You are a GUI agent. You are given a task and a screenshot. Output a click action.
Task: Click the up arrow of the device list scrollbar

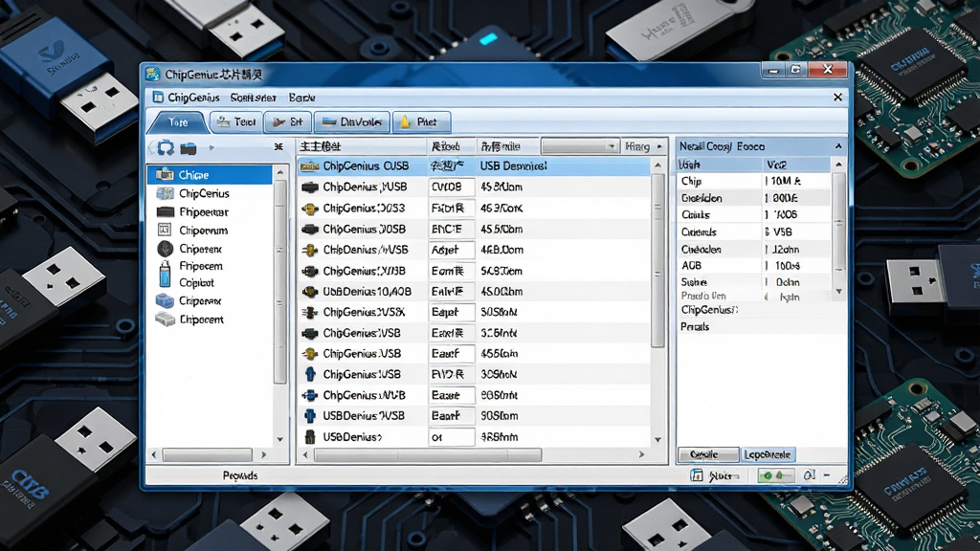[657, 165]
